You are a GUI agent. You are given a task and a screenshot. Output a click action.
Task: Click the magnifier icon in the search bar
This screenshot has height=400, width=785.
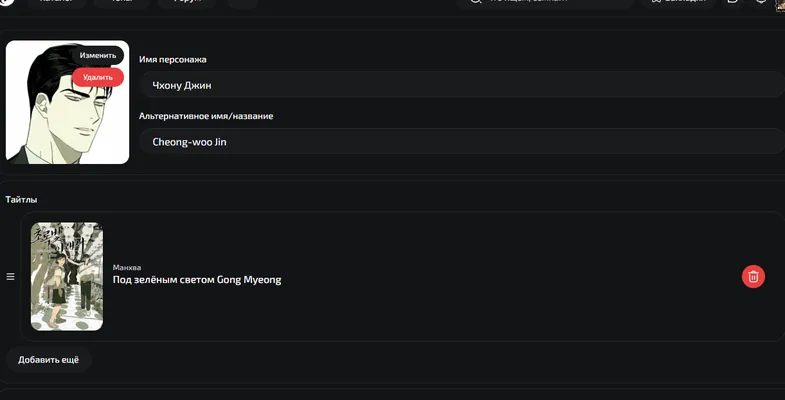click(475, 2)
